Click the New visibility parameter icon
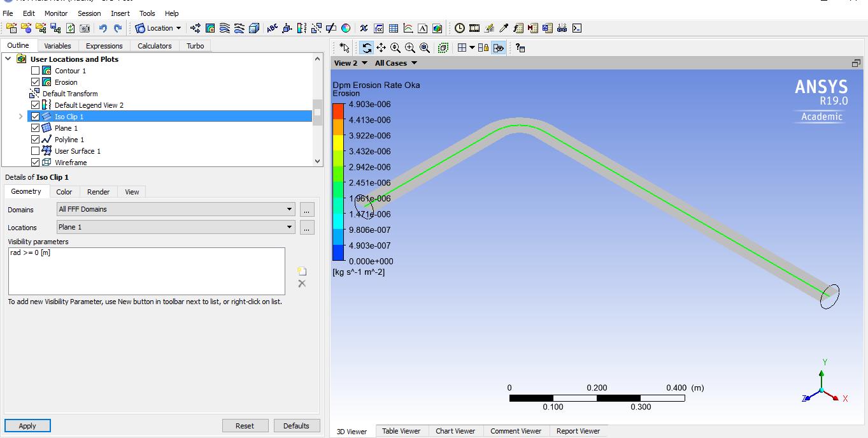 point(302,271)
